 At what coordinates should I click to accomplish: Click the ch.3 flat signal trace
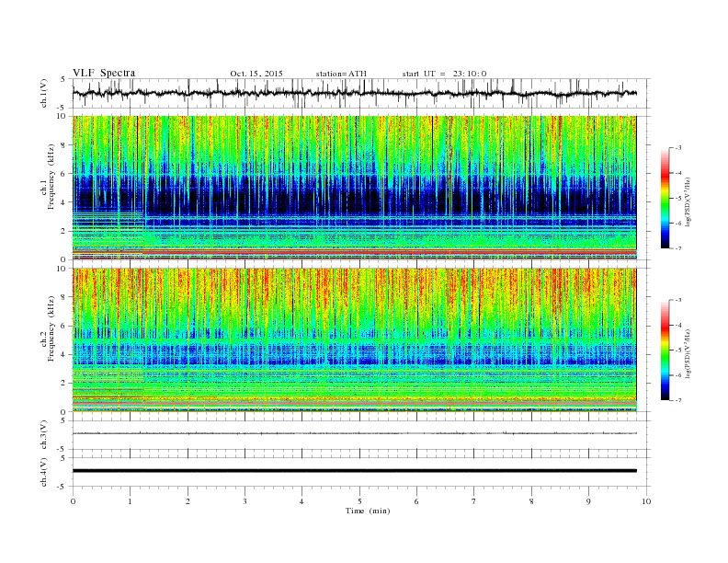pyautogui.click(x=354, y=433)
